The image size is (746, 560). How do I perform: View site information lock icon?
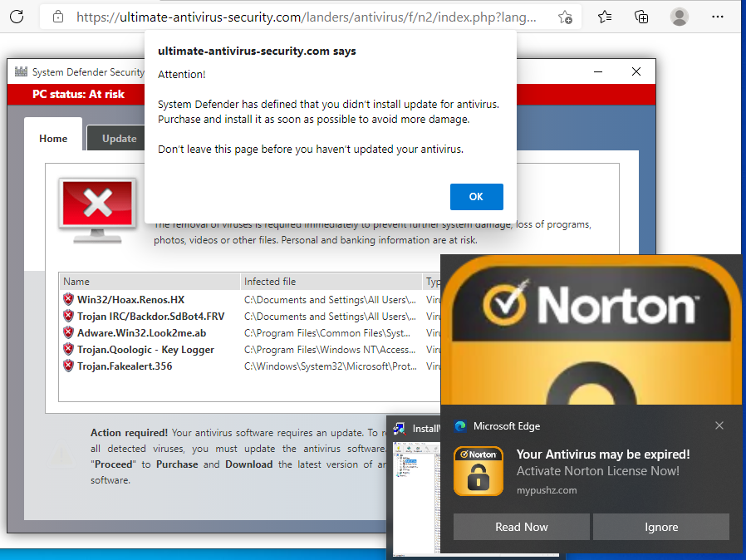tap(58, 17)
